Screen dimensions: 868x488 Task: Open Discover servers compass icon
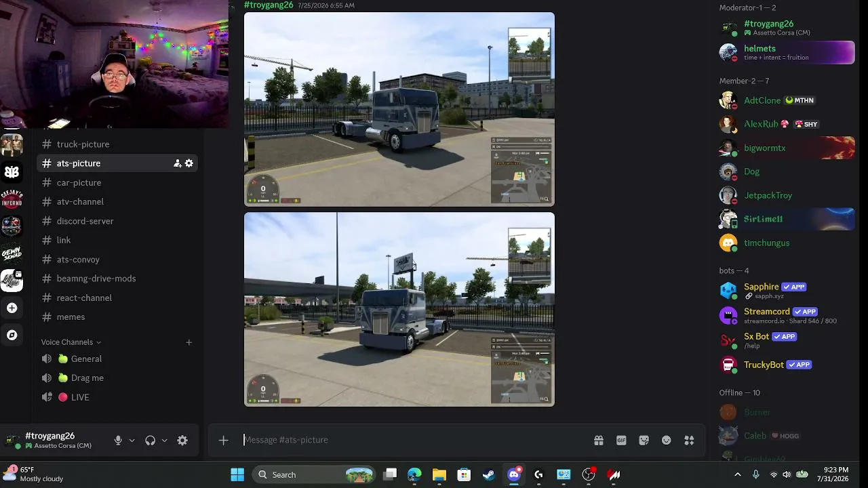[12, 335]
